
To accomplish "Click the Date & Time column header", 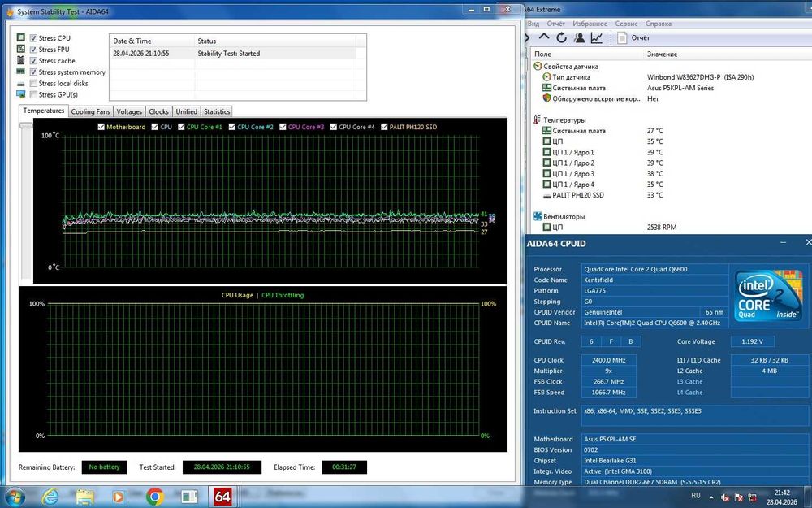I will (152, 41).
